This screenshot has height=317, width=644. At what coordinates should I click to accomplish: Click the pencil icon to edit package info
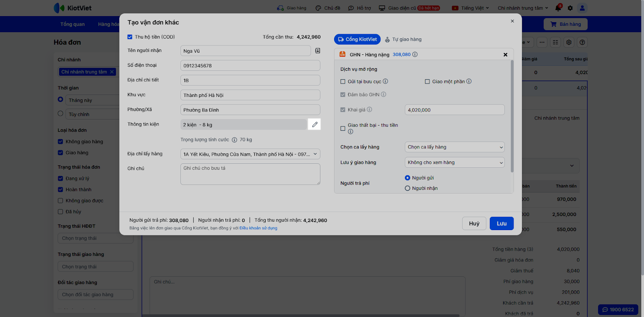point(315,125)
